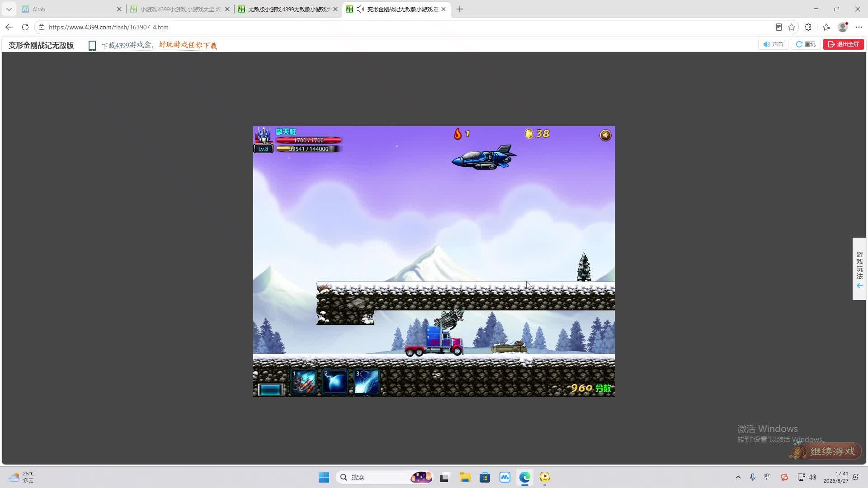This screenshot has width=868, height=488.
Task: Open File Explorer from taskbar
Action: (x=465, y=477)
